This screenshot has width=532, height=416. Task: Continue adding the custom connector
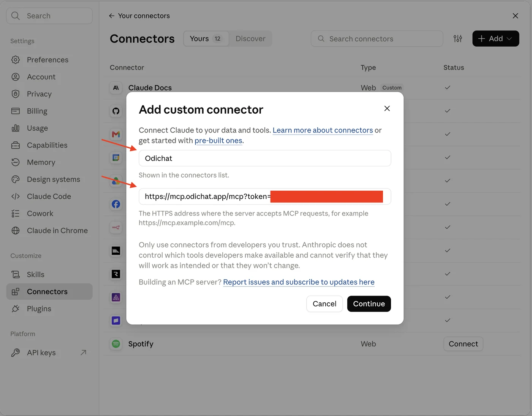[369, 304]
